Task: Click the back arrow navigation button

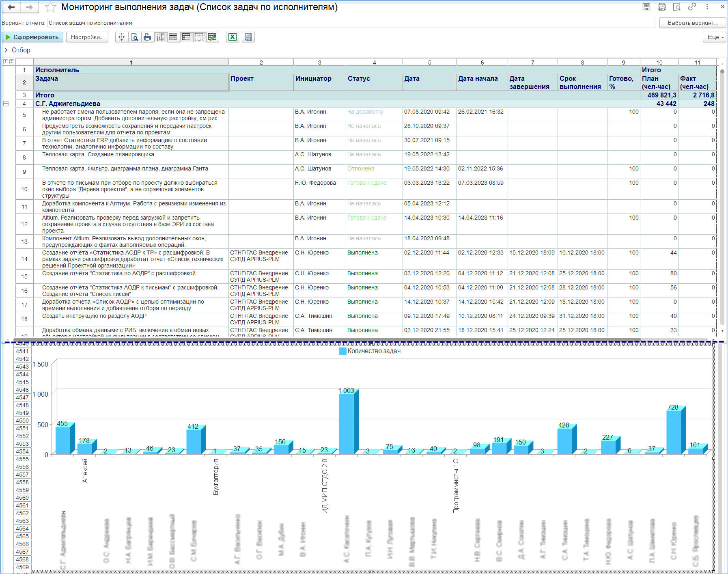Action: (x=11, y=7)
